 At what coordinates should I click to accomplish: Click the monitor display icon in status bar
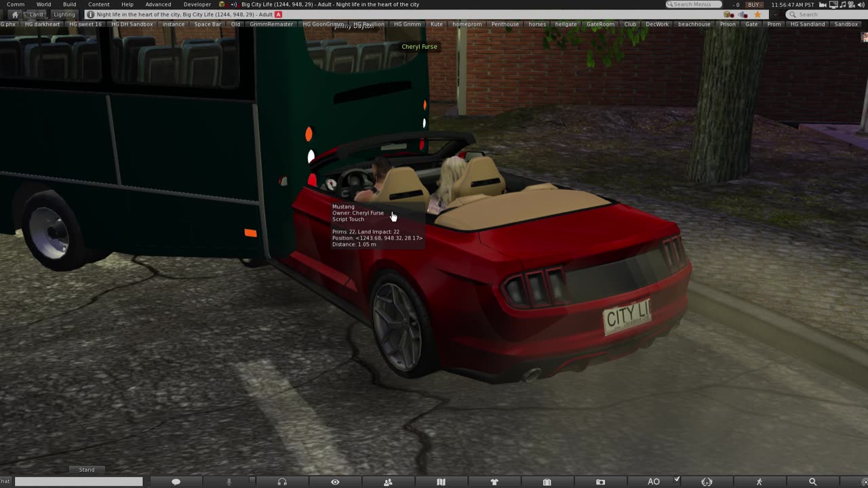tap(833, 5)
